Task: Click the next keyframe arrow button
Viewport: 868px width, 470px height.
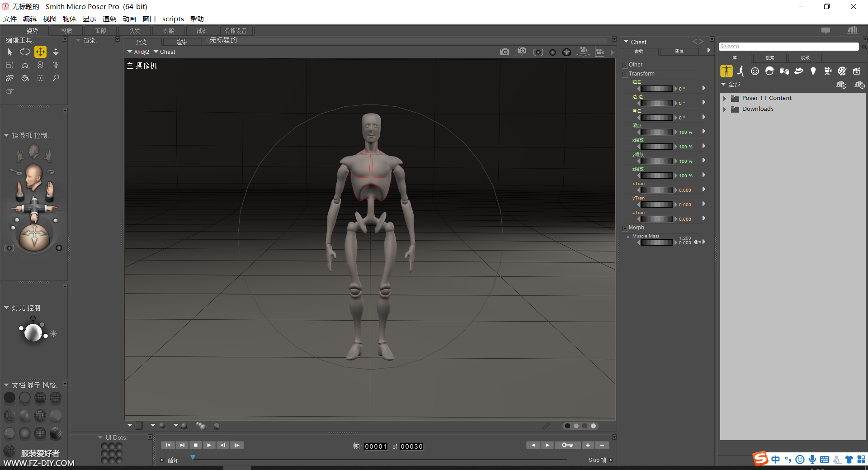Action: (547, 445)
